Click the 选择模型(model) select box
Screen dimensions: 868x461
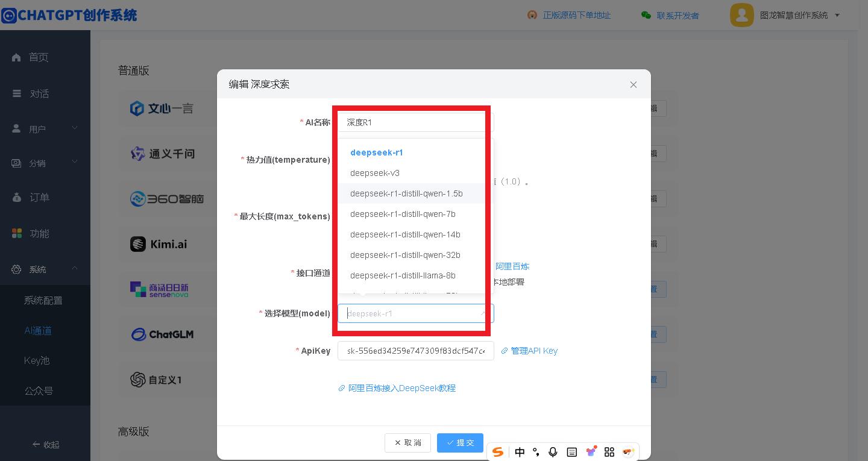point(416,313)
